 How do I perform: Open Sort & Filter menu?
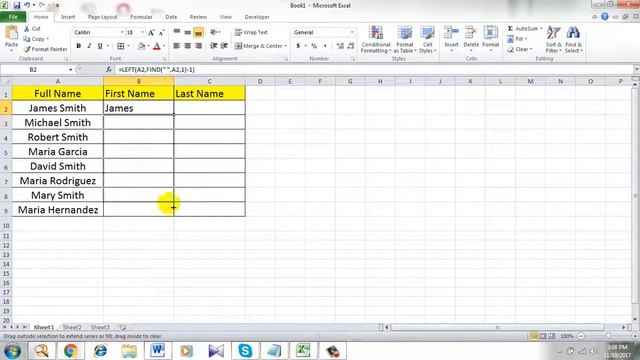(553, 40)
